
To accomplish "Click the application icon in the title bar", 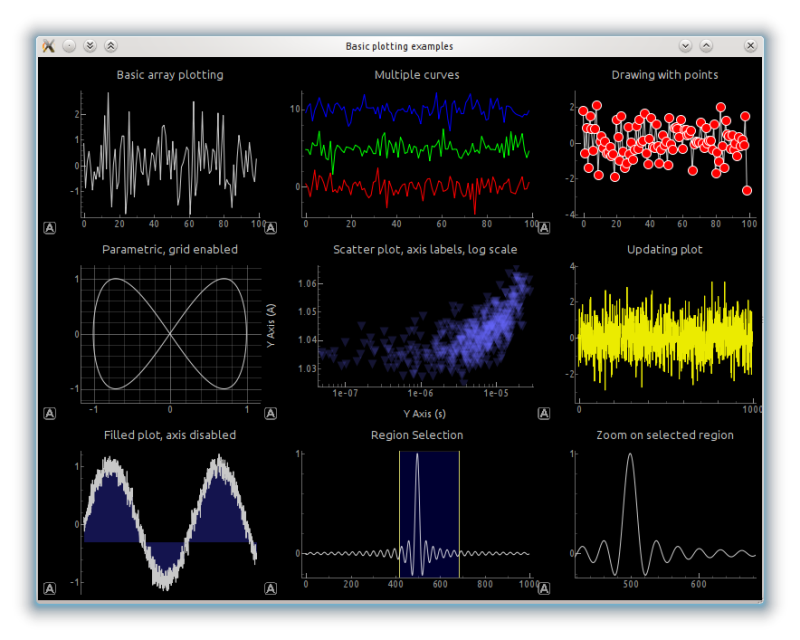I will pyautogui.click(x=48, y=46).
